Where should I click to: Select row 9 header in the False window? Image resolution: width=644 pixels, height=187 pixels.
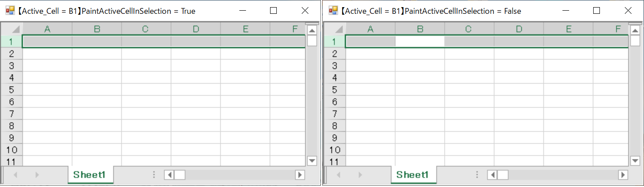tap(335, 138)
